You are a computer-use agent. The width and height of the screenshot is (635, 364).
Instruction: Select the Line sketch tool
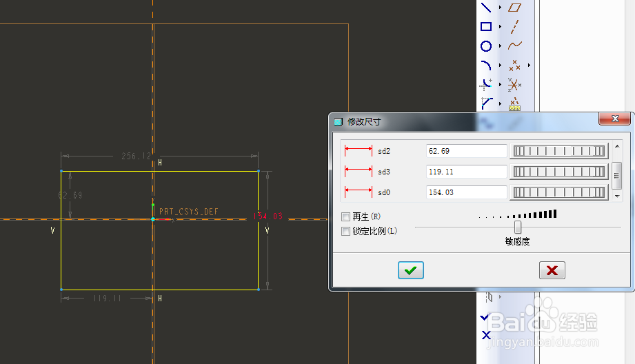486,8
